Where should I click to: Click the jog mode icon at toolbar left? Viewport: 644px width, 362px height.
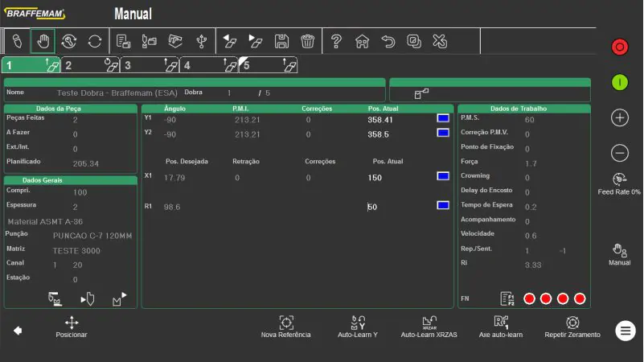pyautogui.click(x=17, y=41)
